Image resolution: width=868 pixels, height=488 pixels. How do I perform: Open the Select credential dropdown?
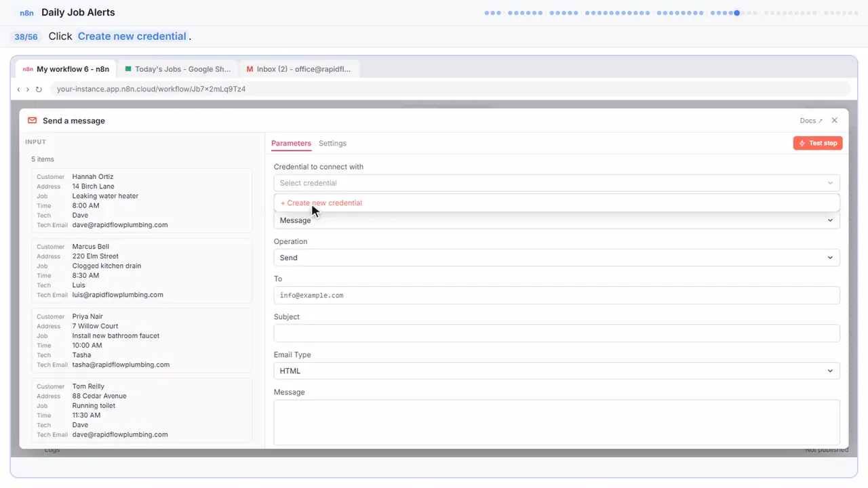(x=557, y=183)
